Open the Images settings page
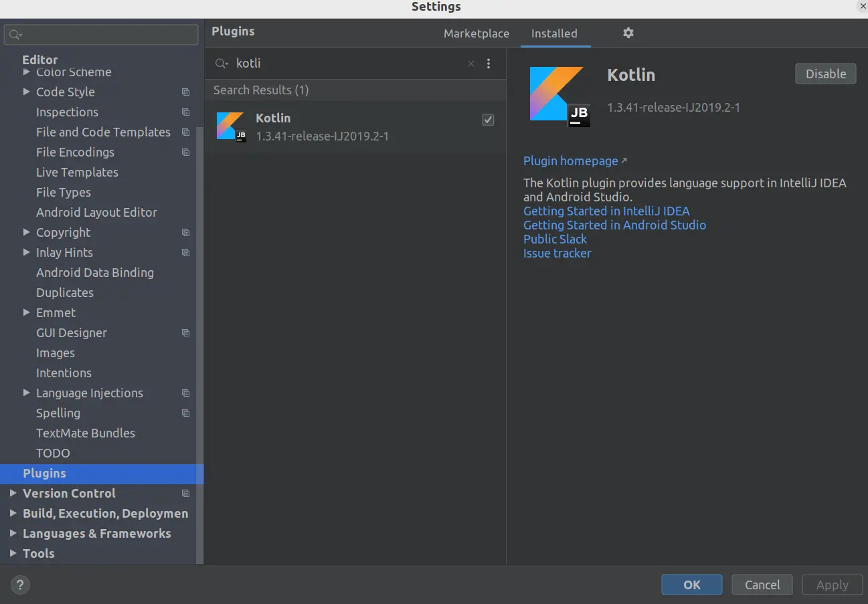 pyautogui.click(x=56, y=353)
